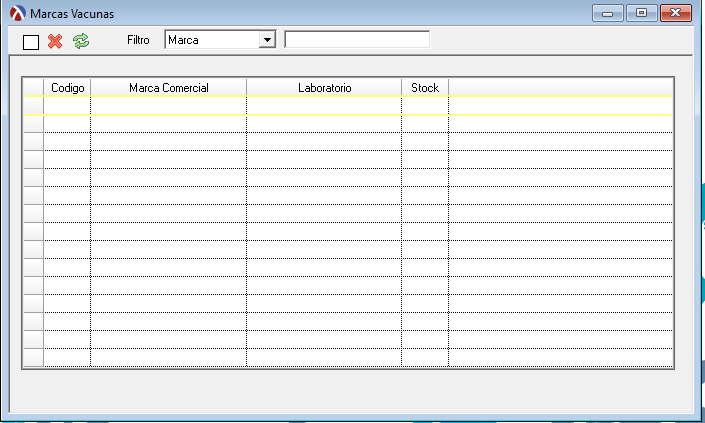Maximize the Marcas Vacunas window

(640, 14)
